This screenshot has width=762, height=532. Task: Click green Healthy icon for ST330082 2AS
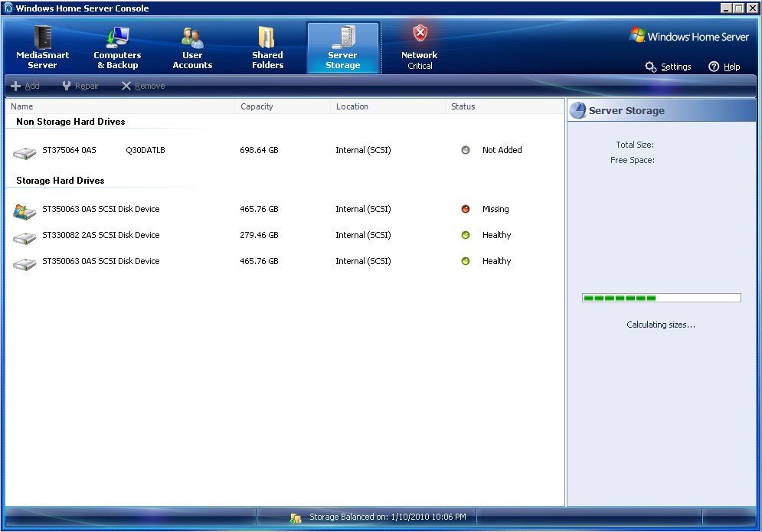click(x=466, y=235)
